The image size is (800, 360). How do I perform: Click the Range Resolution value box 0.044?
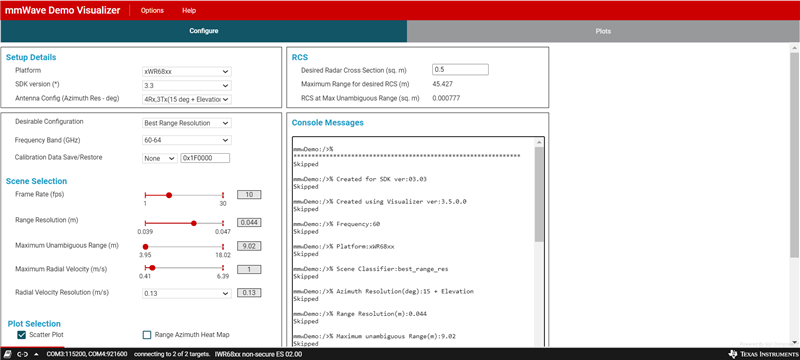tap(249, 223)
